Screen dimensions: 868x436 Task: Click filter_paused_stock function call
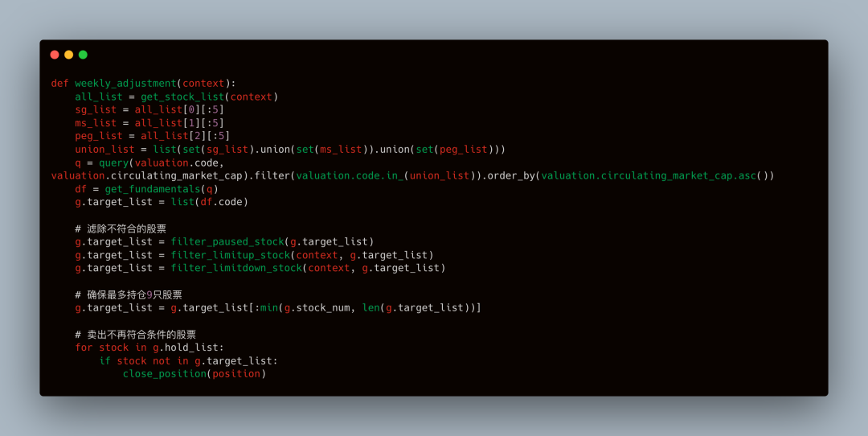click(227, 242)
